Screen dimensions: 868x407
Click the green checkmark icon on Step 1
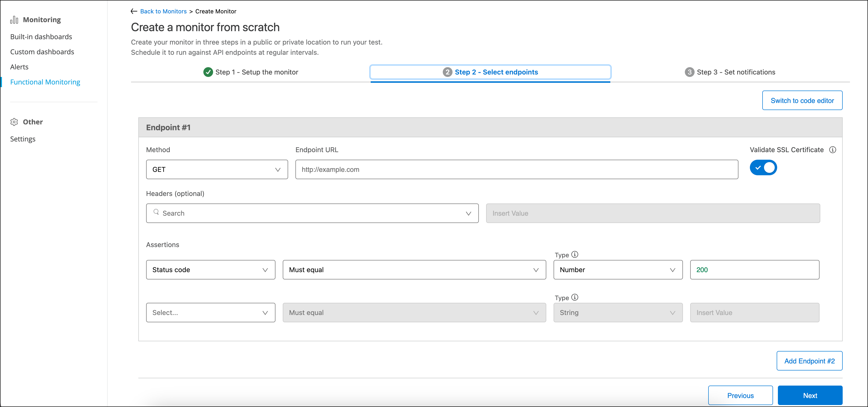pyautogui.click(x=208, y=72)
